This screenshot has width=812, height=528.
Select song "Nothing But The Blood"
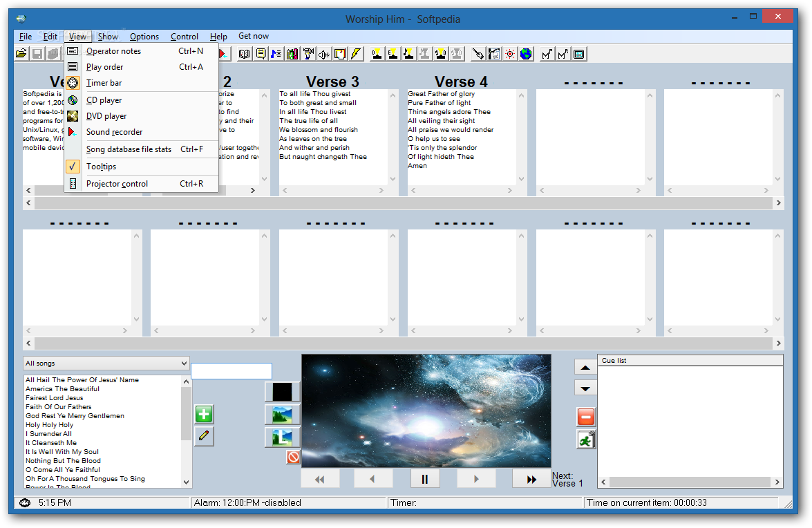tap(63, 461)
